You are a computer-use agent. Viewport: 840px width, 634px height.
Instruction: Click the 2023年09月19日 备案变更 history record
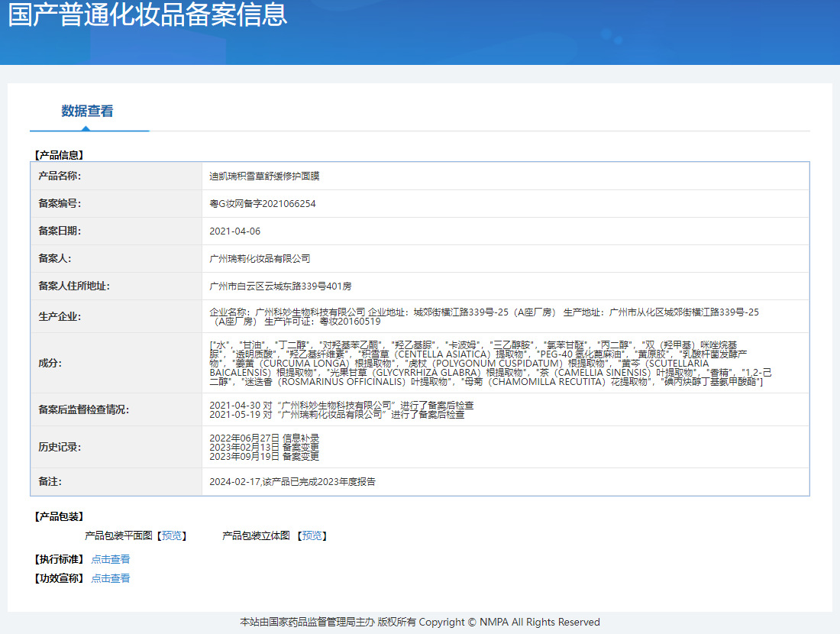coord(264,456)
